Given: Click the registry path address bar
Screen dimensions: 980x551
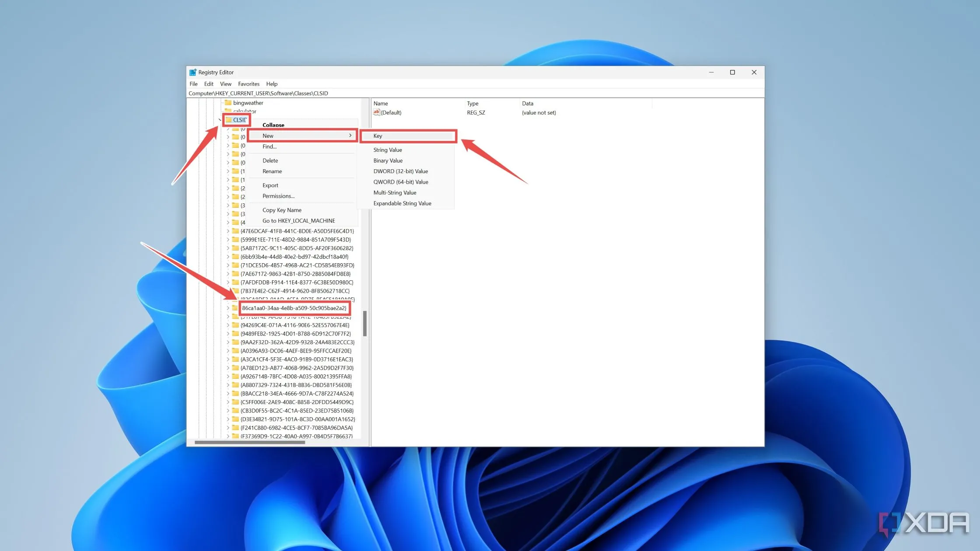Looking at the screenshot, I should pyautogui.click(x=437, y=93).
